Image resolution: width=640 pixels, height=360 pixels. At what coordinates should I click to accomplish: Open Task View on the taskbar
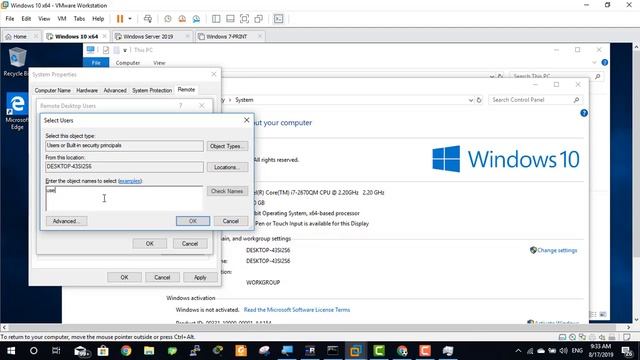coord(56,351)
